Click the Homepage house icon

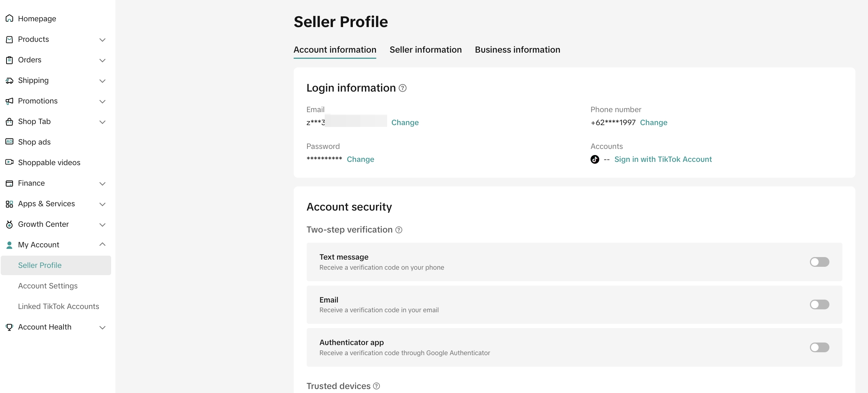9,18
